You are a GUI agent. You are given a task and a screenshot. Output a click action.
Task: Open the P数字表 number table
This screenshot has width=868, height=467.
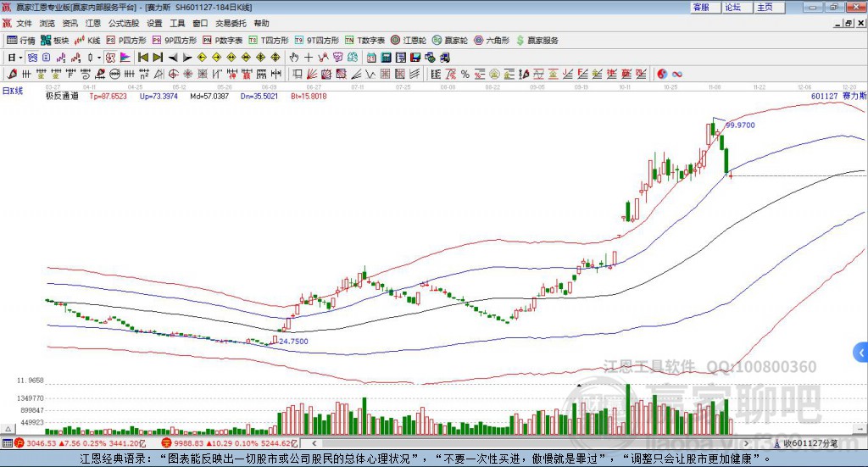pos(223,41)
